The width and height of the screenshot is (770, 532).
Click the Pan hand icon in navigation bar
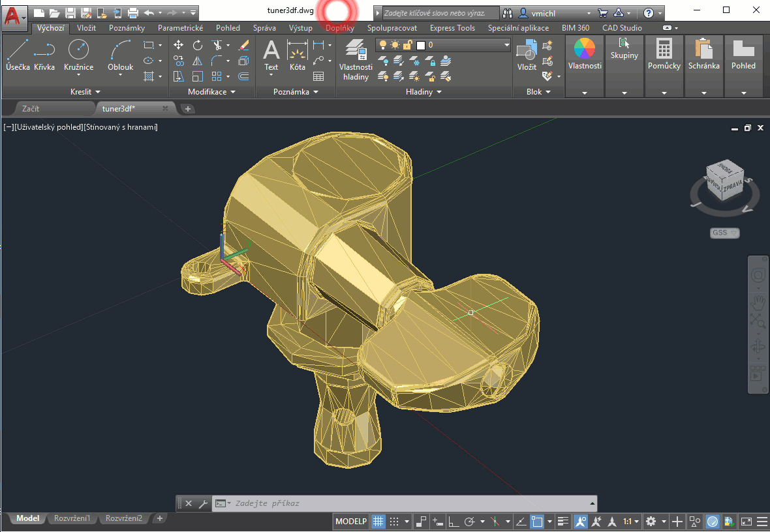point(758,302)
